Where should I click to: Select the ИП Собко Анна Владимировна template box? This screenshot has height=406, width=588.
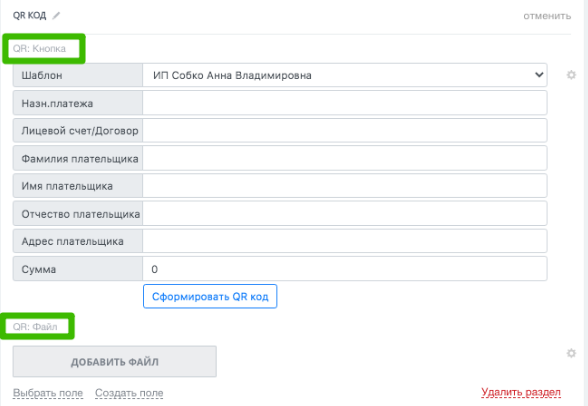(x=344, y=75)
